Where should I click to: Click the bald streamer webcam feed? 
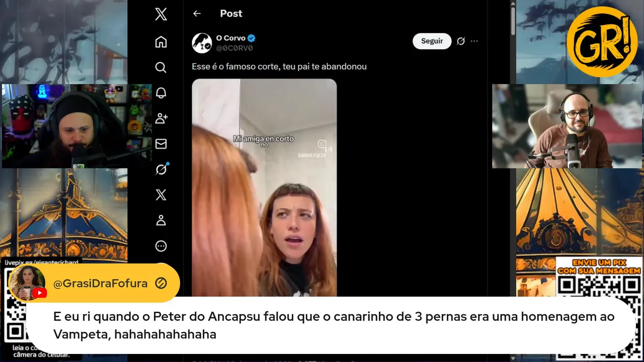[x=567, y=126]
